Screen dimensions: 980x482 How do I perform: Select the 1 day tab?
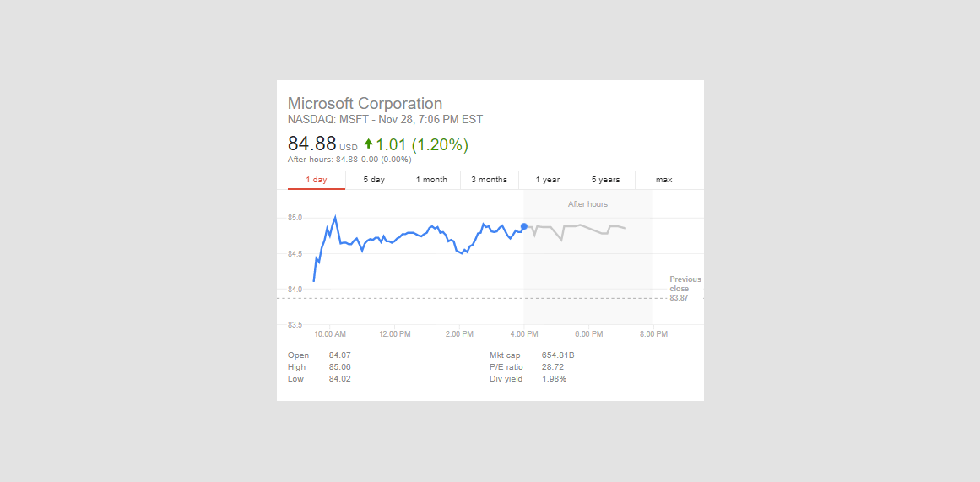click(317, 180)
